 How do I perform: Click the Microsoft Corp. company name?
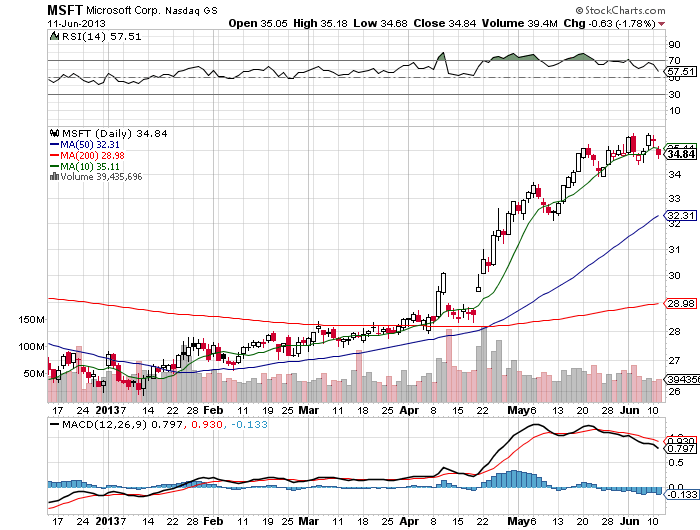pos(123,10)
